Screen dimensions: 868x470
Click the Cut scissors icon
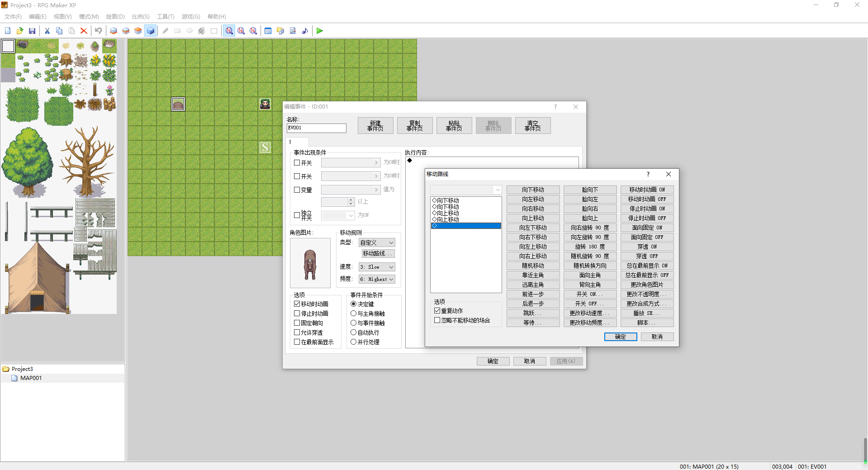pos(47,31)
